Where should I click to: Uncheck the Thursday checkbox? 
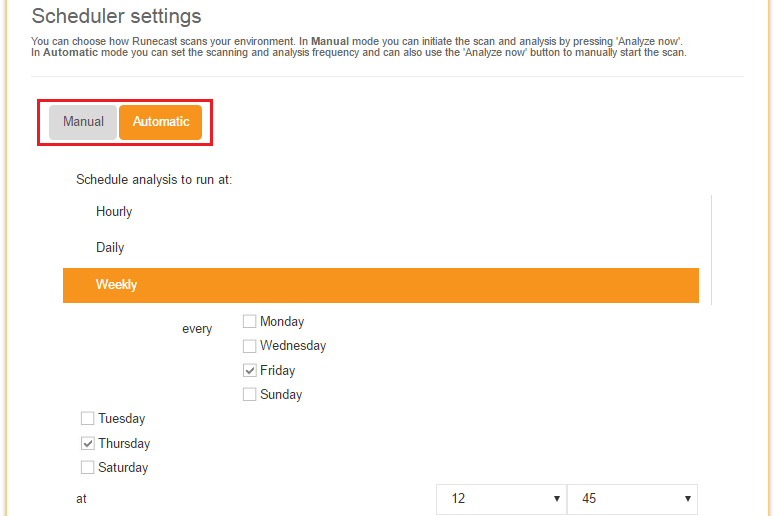point(88,443)
